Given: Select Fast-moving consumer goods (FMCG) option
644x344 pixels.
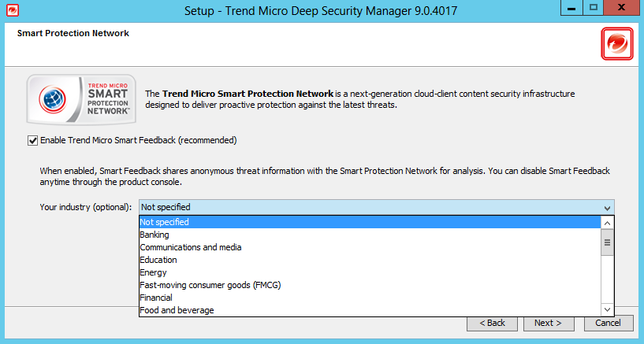Looking at the screenshot, I should click(369, 285).
